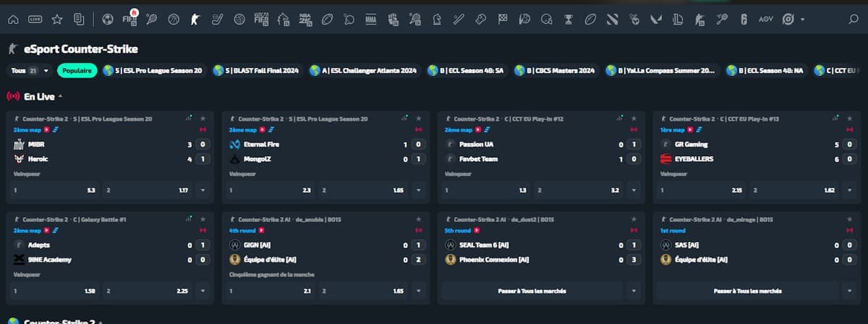Open the home icon in top bar
Image resolution: width=868 pixels, height=324 pixels.
coord(12,18)
